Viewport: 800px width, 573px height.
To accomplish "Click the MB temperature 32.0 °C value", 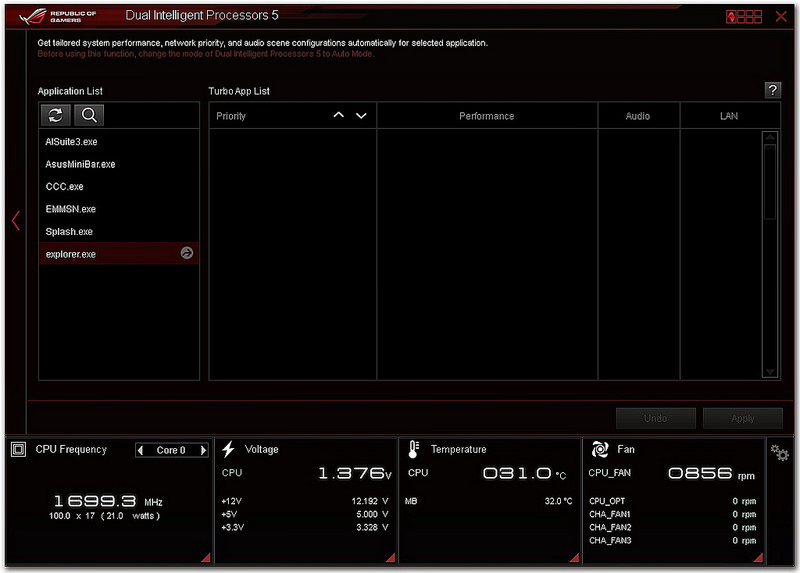I will pos(558,501).
